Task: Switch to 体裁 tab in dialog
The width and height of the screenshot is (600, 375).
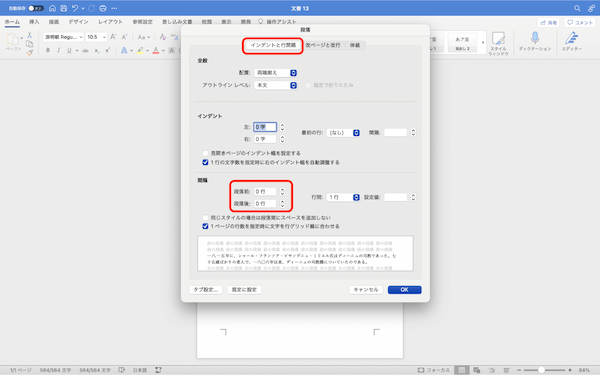Action: [355, 45]
